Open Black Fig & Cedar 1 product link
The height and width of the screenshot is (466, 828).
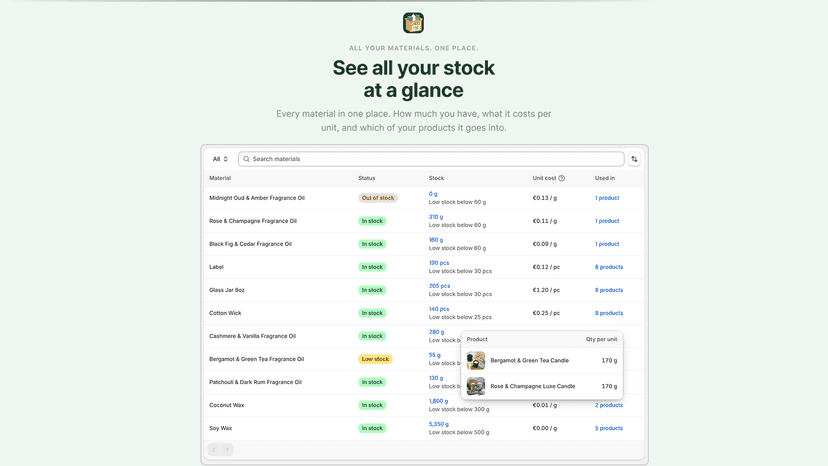607,244
